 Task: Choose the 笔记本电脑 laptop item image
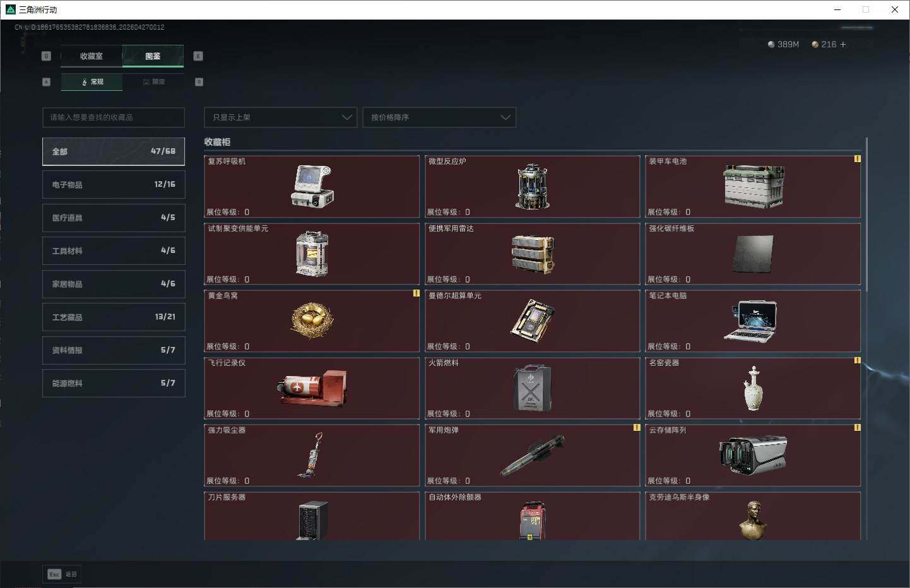[750, 320]
